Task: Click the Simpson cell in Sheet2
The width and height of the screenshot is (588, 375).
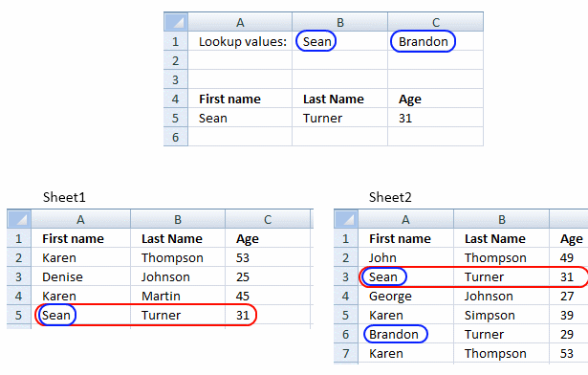Action: click(501, 315)
